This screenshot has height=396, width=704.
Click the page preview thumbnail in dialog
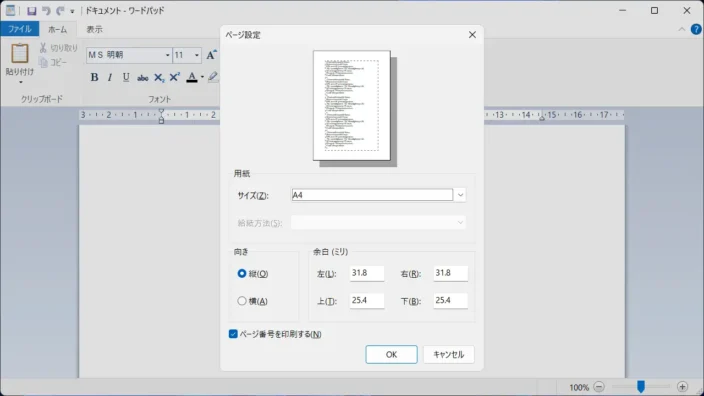352,106
